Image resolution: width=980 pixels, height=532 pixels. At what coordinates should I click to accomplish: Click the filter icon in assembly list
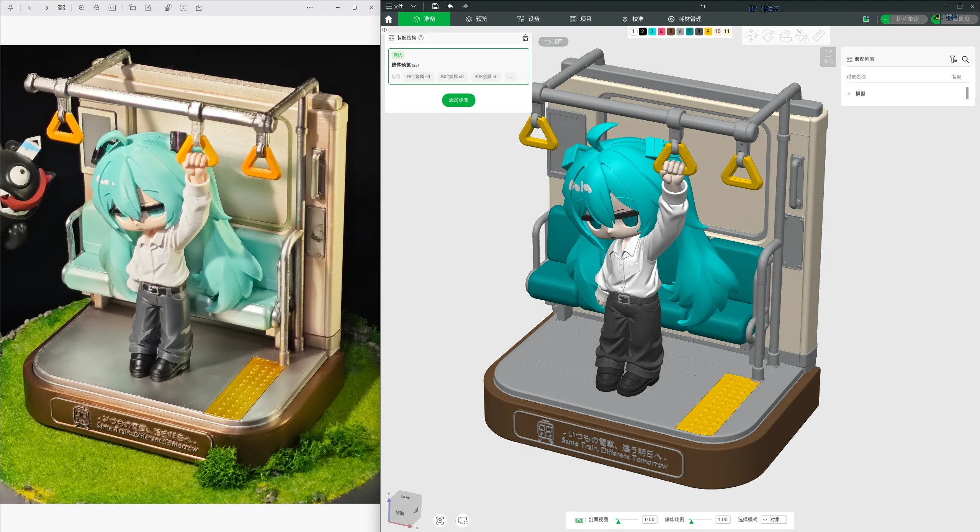pos(953,59)
